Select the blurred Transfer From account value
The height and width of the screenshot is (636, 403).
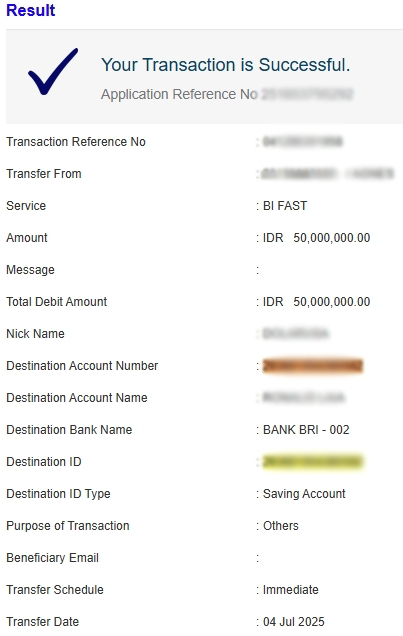[327, 174]
